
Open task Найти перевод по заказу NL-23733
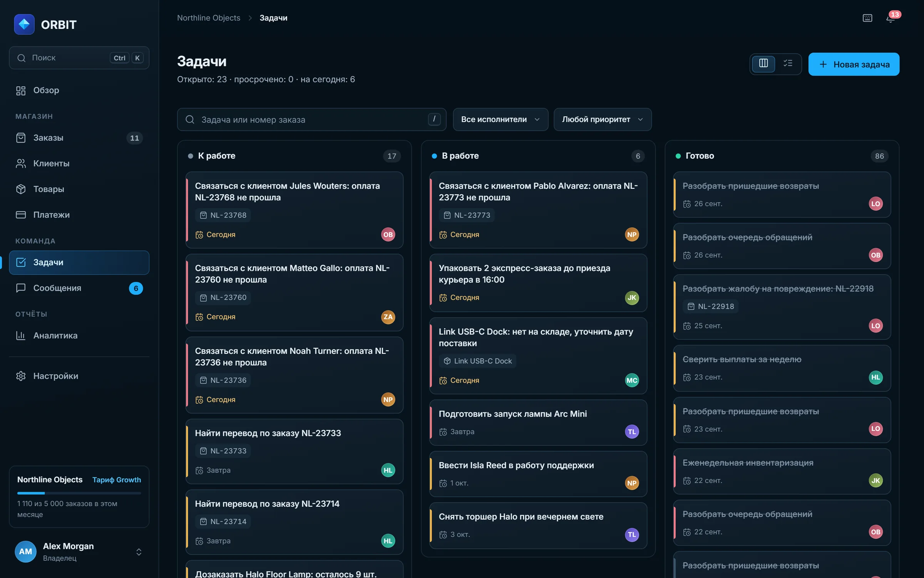[x=294, y=452]
